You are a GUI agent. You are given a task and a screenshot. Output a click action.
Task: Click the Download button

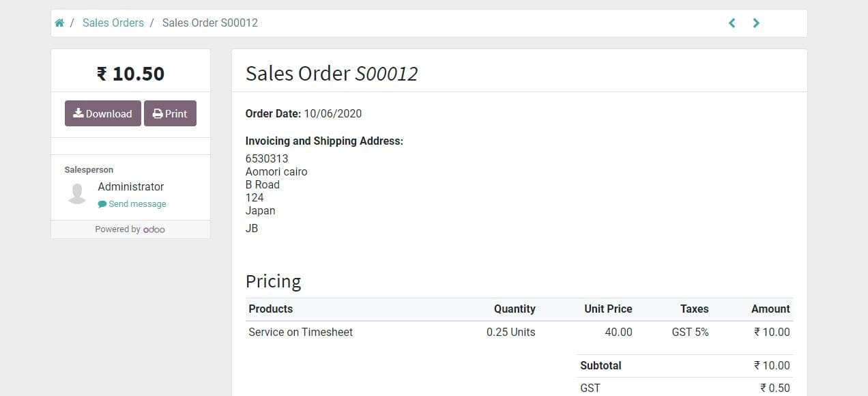coord(102,113)
